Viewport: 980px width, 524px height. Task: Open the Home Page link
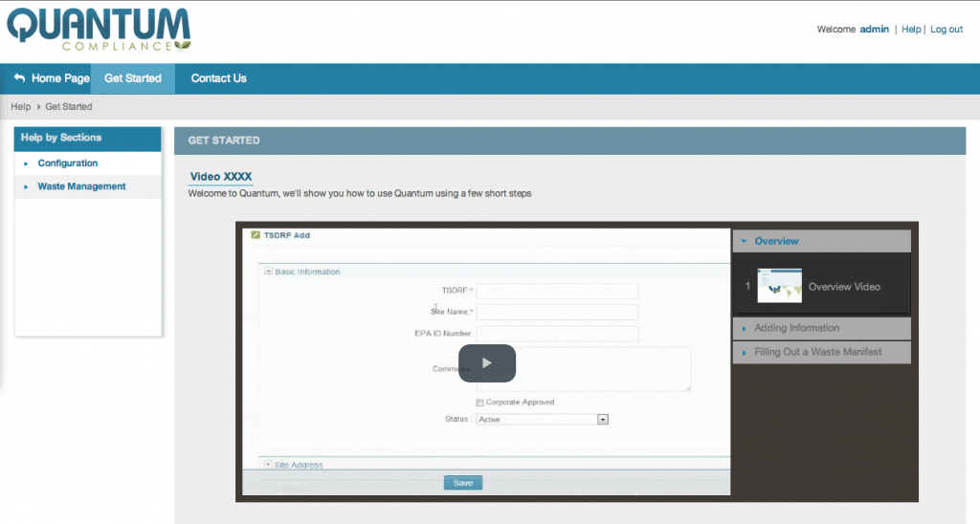60,78
